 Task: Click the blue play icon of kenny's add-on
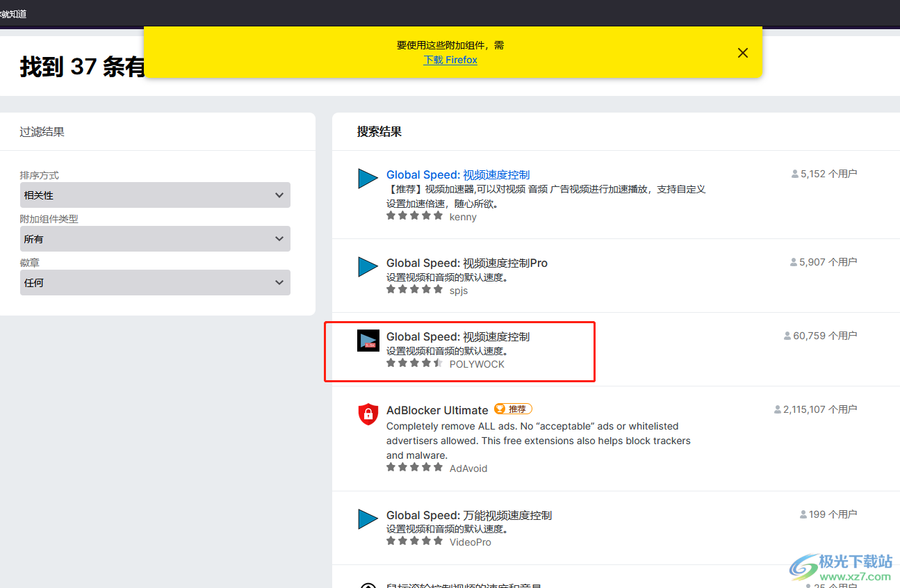tap(368, 179)
